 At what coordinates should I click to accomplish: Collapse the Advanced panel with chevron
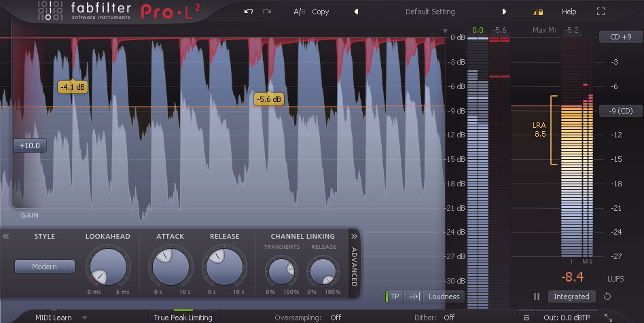[x=354, y=236]
